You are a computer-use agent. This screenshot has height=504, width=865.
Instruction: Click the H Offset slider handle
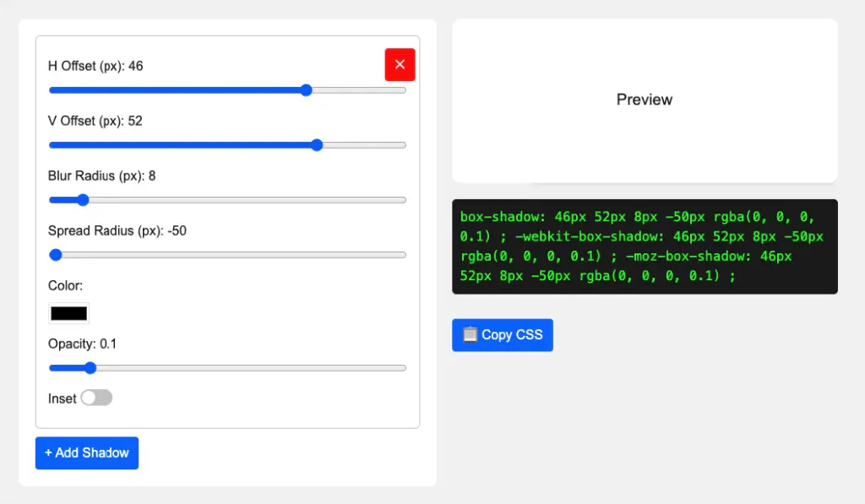(x=307, y=90)
